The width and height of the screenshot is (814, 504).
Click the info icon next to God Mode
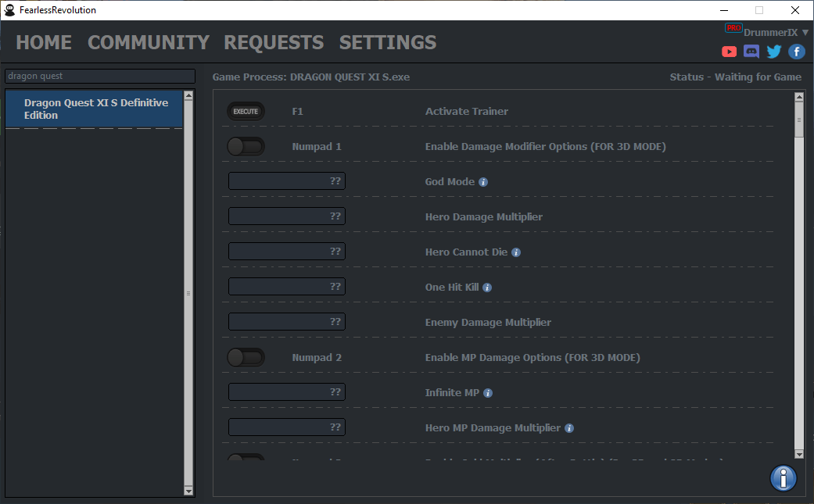[x=483, y=182]
